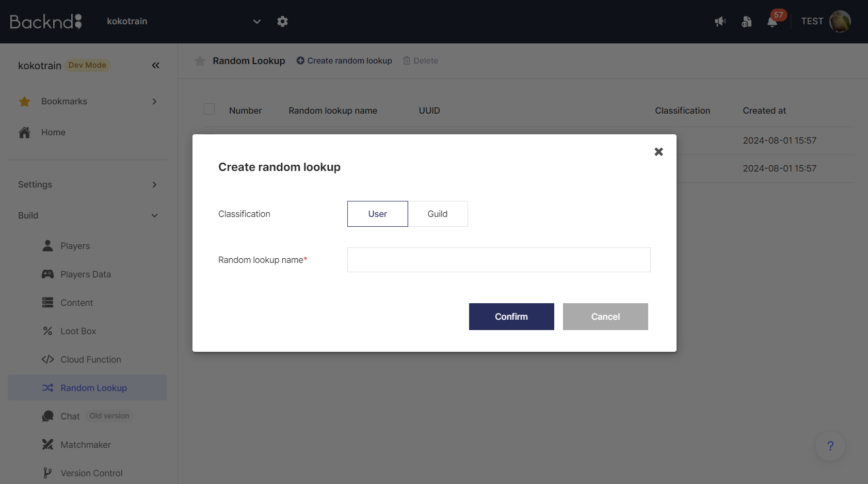Collapse Build section chevron

[x=154, y=215]
